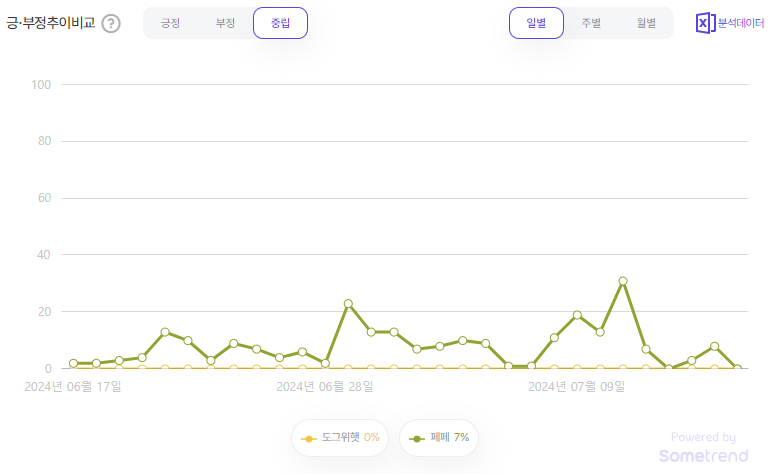The image size is (770, 474).
Task: Click the last green data point on the right
Action: [737, 368]
